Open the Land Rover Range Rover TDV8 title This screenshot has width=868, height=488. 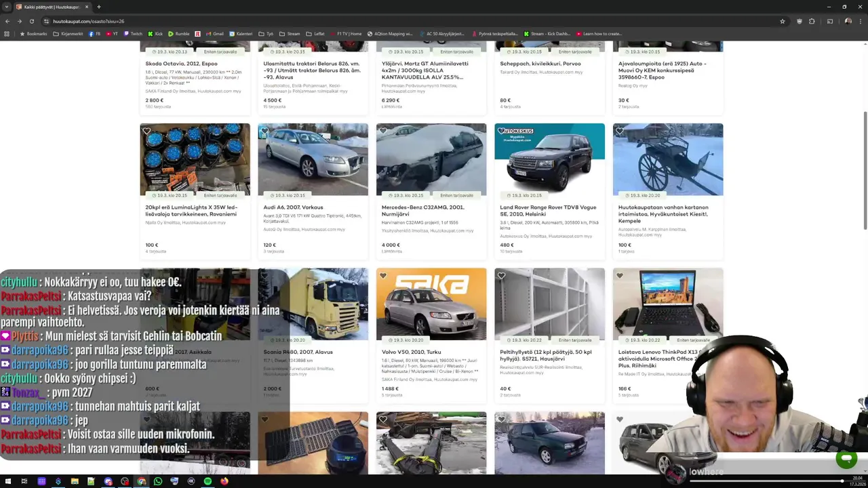point(548,211)
